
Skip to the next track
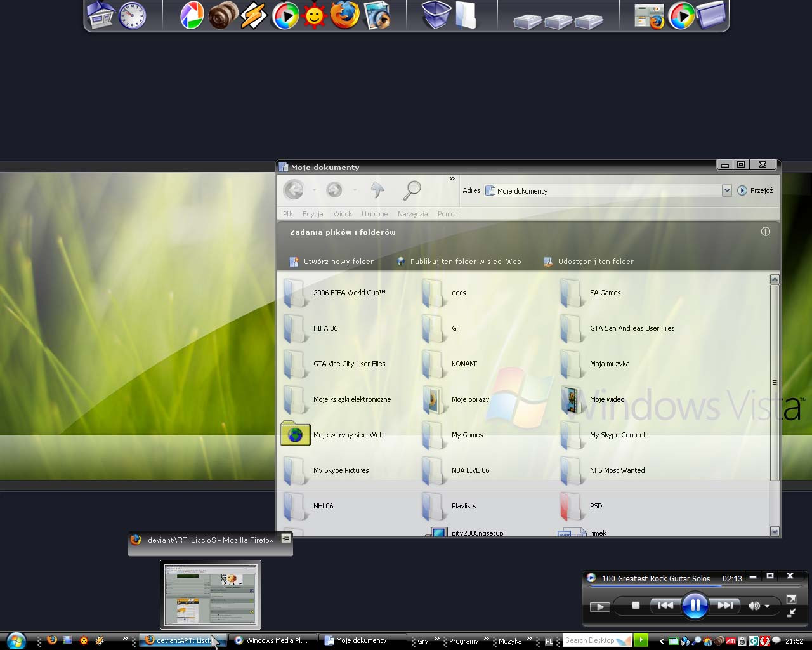725,606
